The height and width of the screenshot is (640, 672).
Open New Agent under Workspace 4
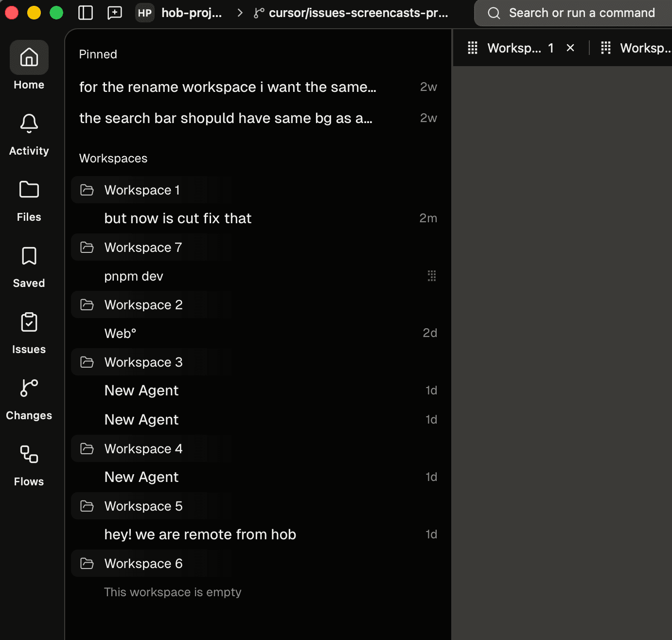click(x=258, y=477)
